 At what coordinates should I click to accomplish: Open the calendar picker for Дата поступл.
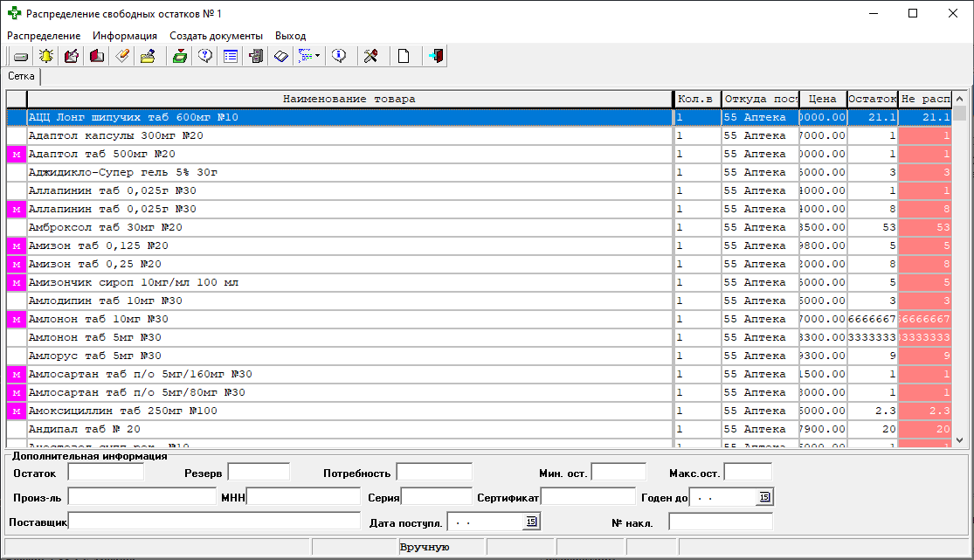pyautogui.click(x=530, y=522)
